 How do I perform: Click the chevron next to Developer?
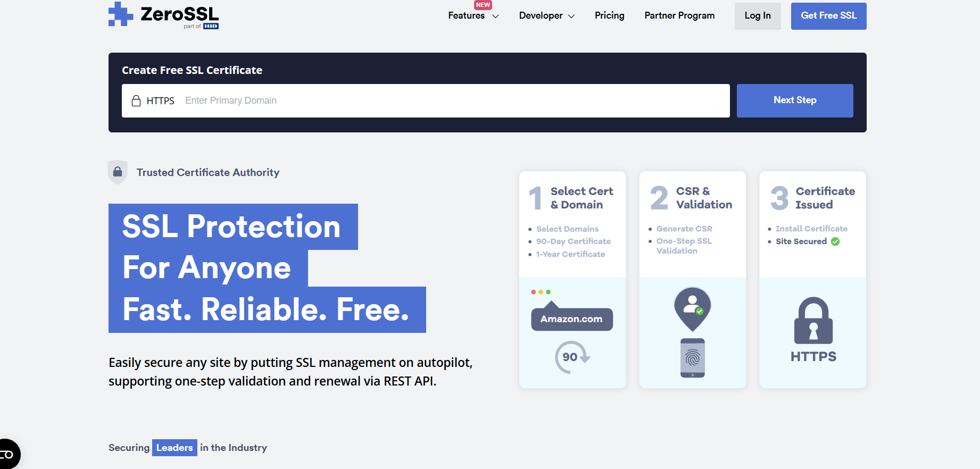tap(571, 16)
